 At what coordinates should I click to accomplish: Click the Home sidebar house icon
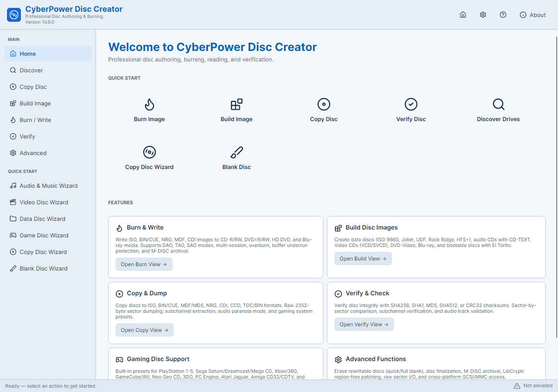tap(13, 54)
